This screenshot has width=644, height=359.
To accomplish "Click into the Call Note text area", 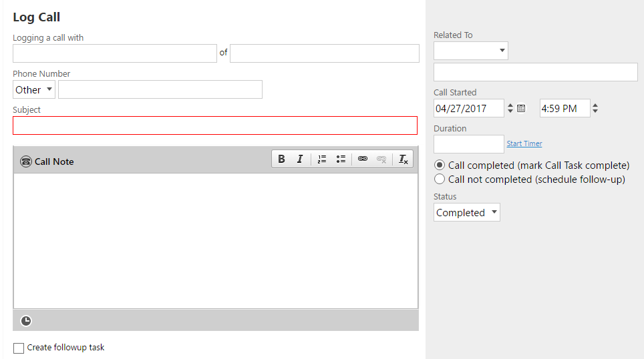I will point(216,241).
